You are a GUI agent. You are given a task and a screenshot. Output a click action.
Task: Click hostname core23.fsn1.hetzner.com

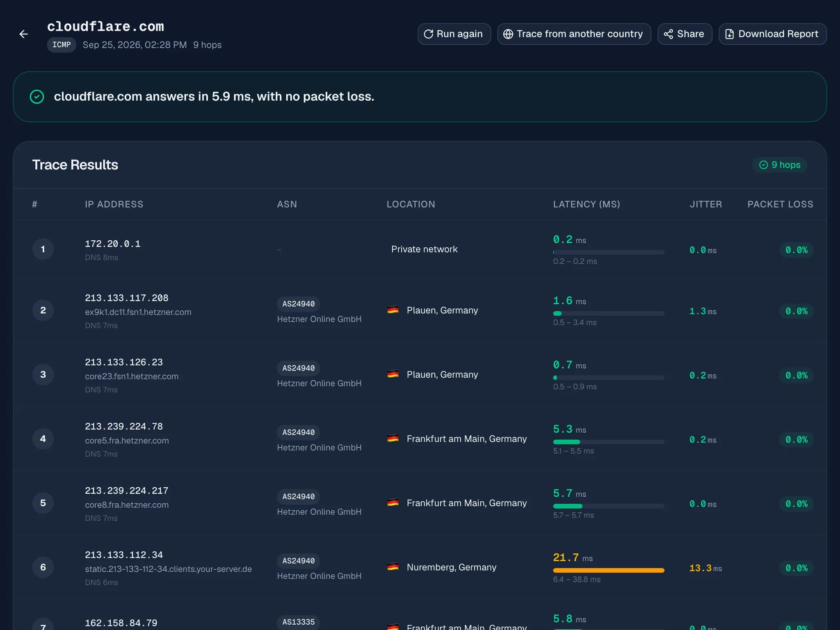point(132,377)
